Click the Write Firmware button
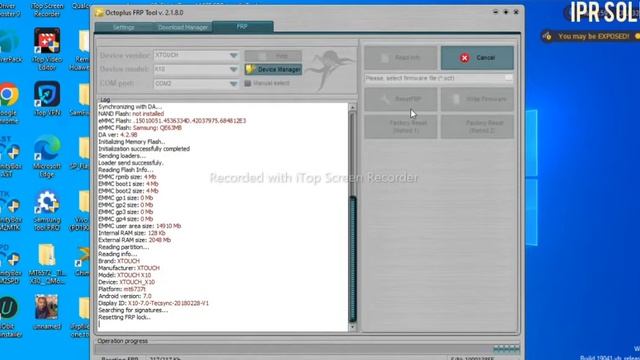The height and width of the screenshot is (360, 640). (477, 99)
